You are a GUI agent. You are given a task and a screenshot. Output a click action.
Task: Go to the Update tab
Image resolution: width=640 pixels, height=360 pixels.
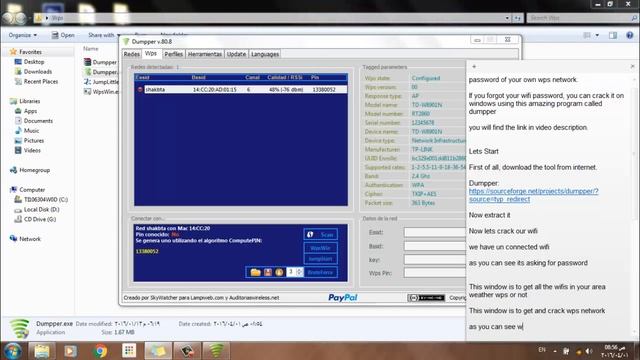236,54
